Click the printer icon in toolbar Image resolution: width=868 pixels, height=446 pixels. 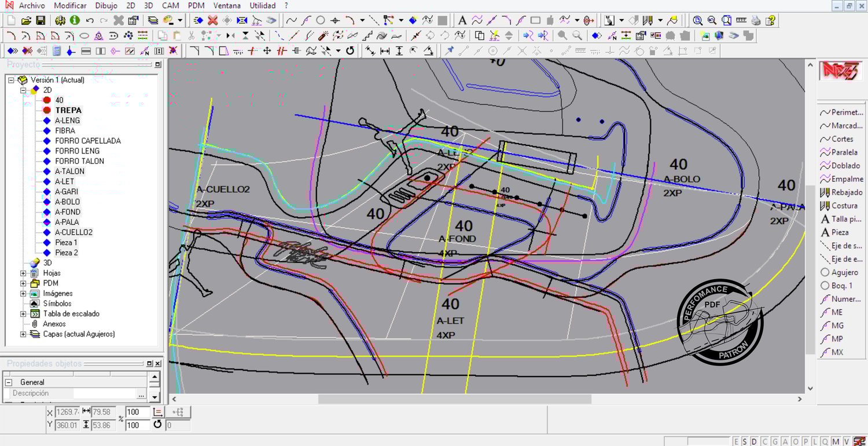[x=756, y=20]
